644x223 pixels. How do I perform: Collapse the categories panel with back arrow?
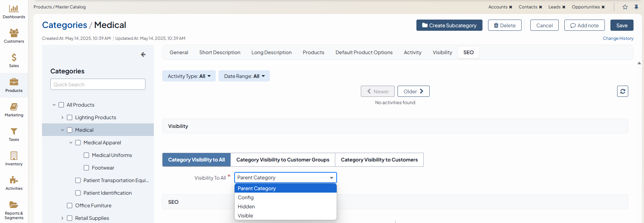point(143,55)
